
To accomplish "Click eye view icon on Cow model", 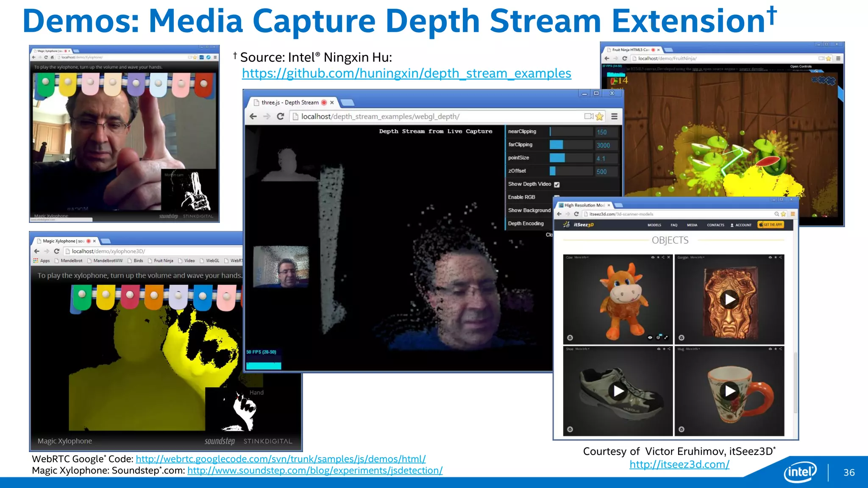I will click(650, 338).
